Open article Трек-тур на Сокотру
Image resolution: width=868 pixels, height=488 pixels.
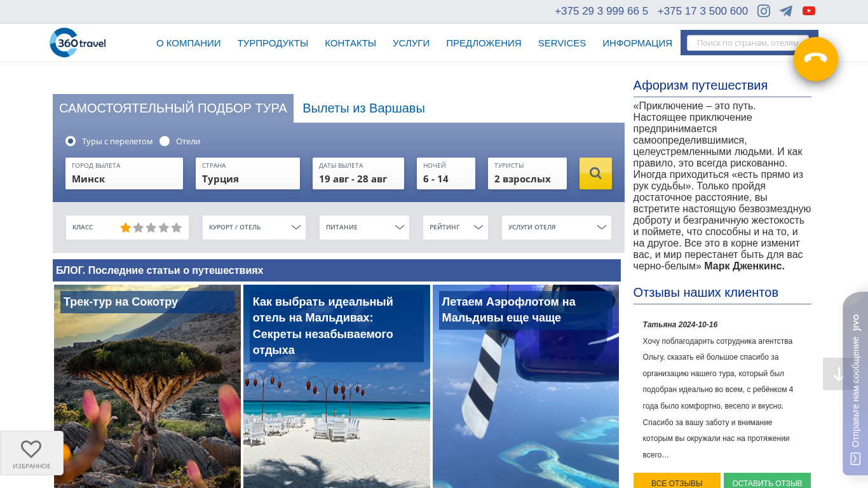click(x=121, y=302)
